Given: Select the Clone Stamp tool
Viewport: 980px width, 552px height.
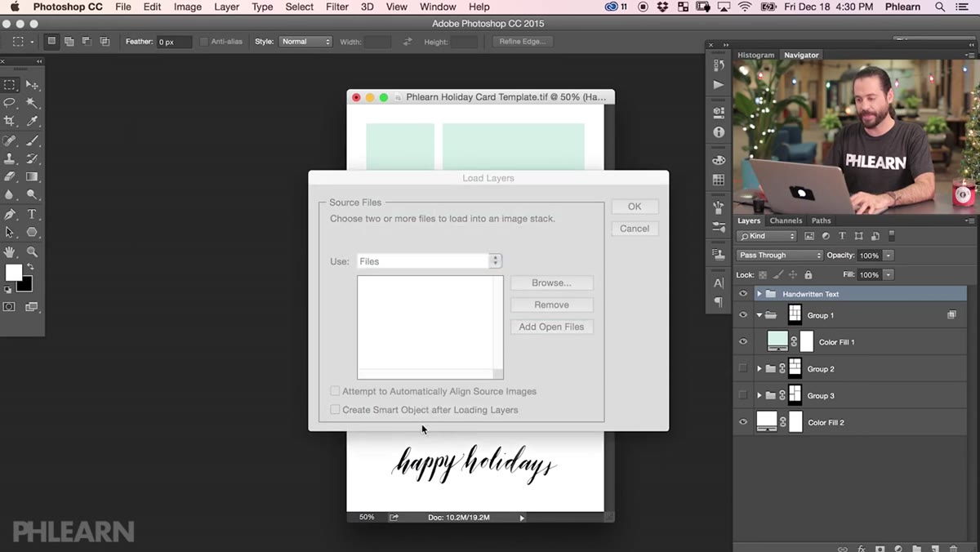Looking at the screenshot, I should pos(10,158).
